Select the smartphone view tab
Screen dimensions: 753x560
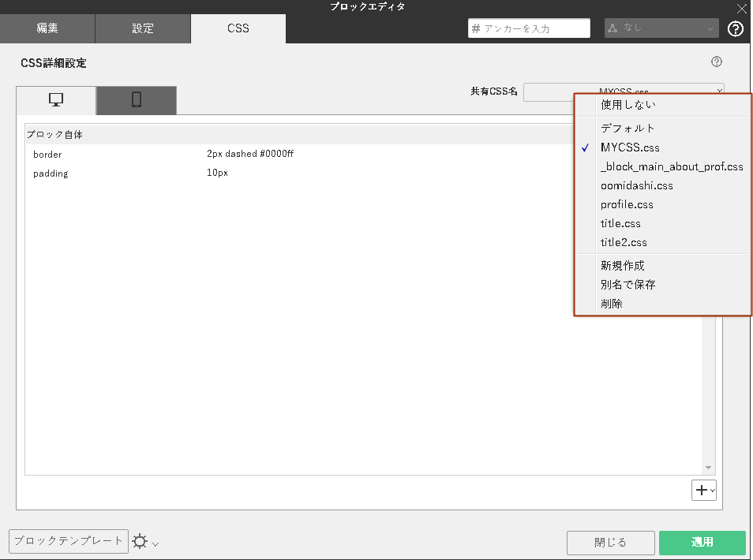click(x=137, y=100)
